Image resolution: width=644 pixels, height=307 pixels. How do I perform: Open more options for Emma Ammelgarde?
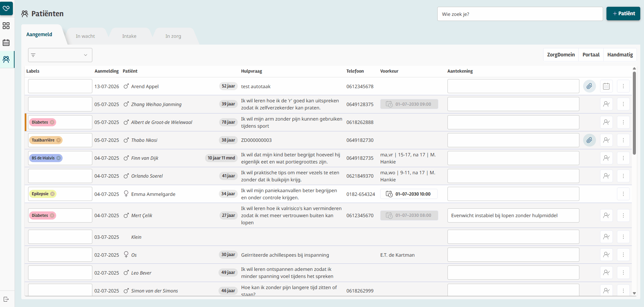[x=623, y=194]
